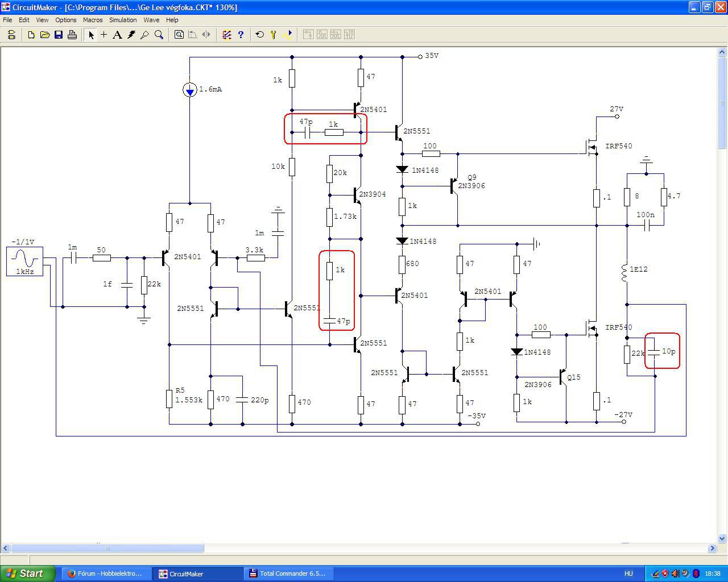The image size is (728, 582).
Task: Click the Windows Start button
Action: click(28, 573)
